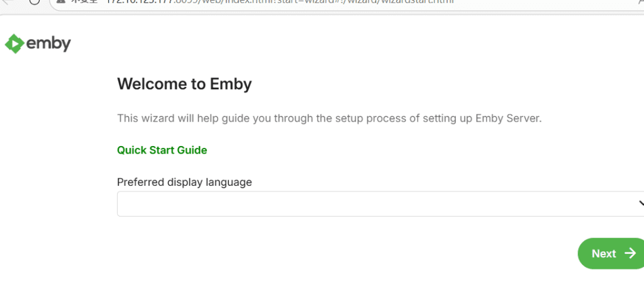
Task: Open the Preferred display language select box
Action: (377, 204)
